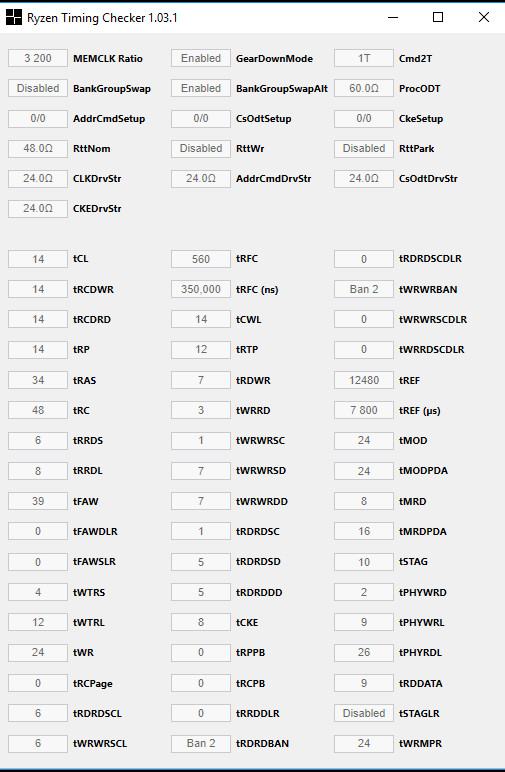The height and width of the screenshot is (772, 505).
Task: Click the tREF value box showing 12480
Action: [364, 380]
